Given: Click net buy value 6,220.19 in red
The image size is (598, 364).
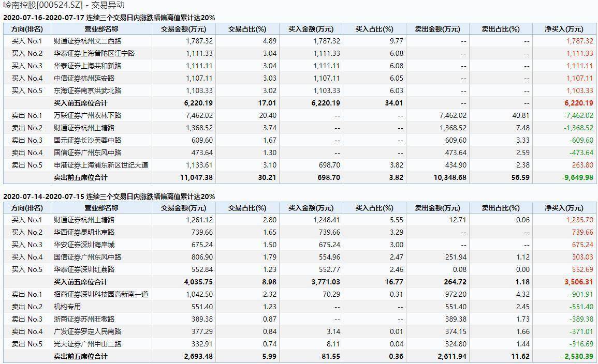Looking at the screenshot, I should pos(579,103).
